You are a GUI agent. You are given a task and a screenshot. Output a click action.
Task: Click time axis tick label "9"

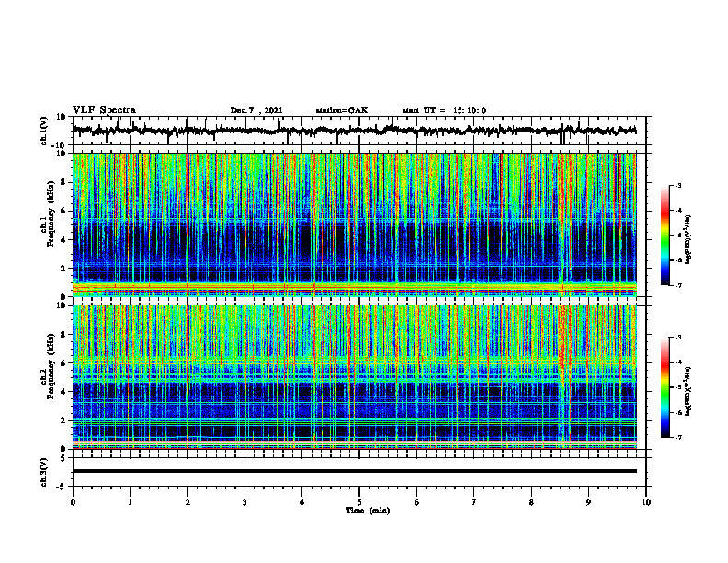point(588,502)
